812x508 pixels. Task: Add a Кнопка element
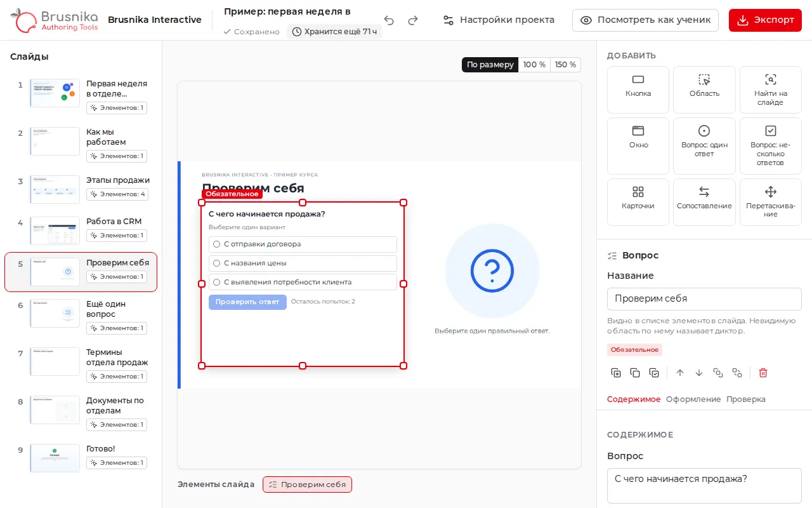pyautogui.click(x=638, y=90)
